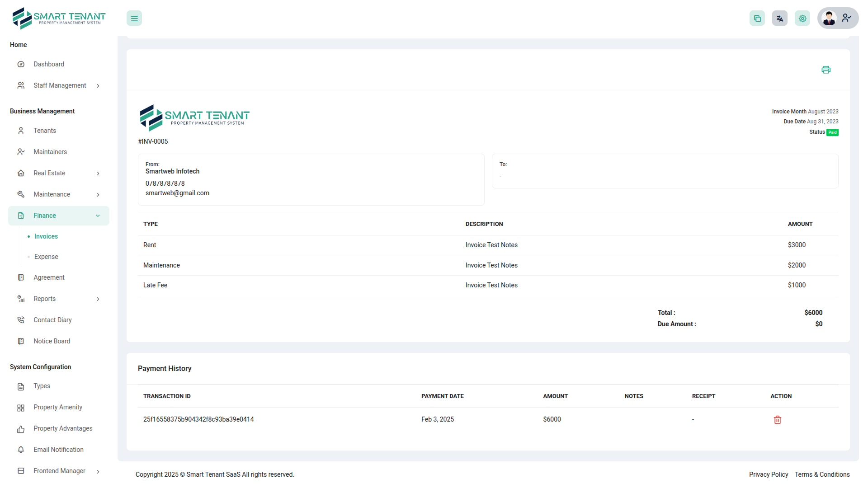Toggle the sidebar with hamburger button

[134, 18]
